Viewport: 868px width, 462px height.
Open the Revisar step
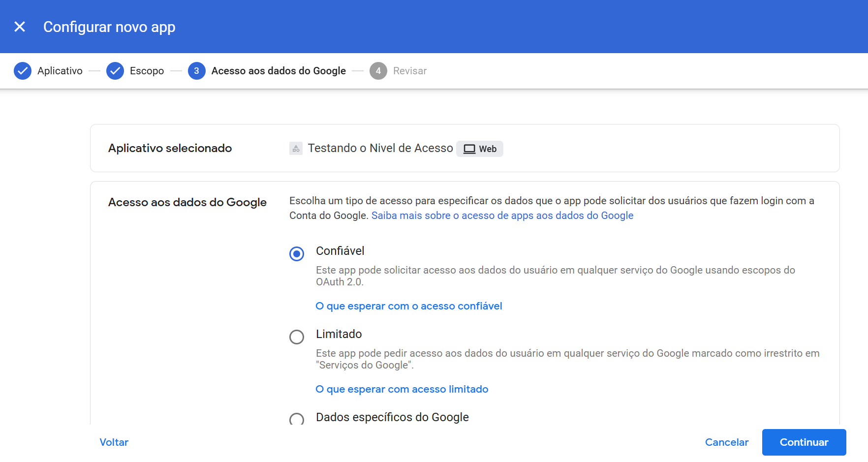(x=409, y=71)
